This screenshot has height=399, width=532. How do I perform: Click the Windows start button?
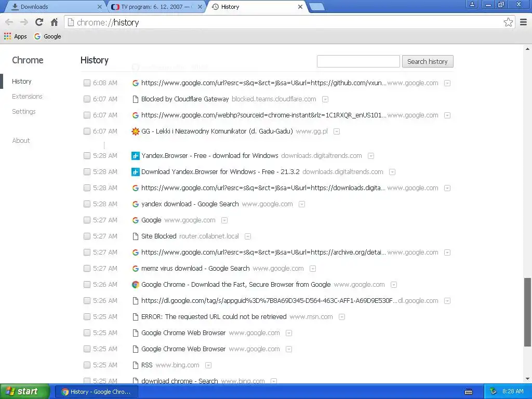click(x=24, y=392)
